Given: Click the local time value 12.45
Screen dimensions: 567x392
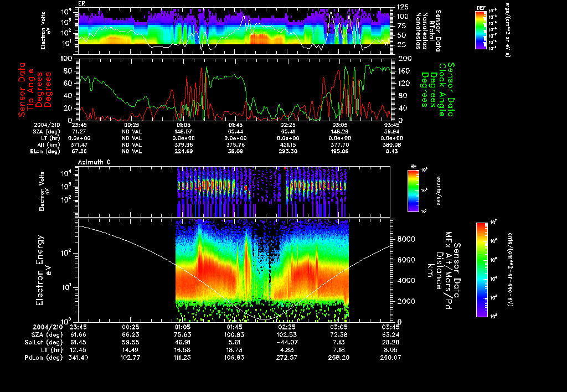Looking at the screenshot, I should (x=78, y=350).
